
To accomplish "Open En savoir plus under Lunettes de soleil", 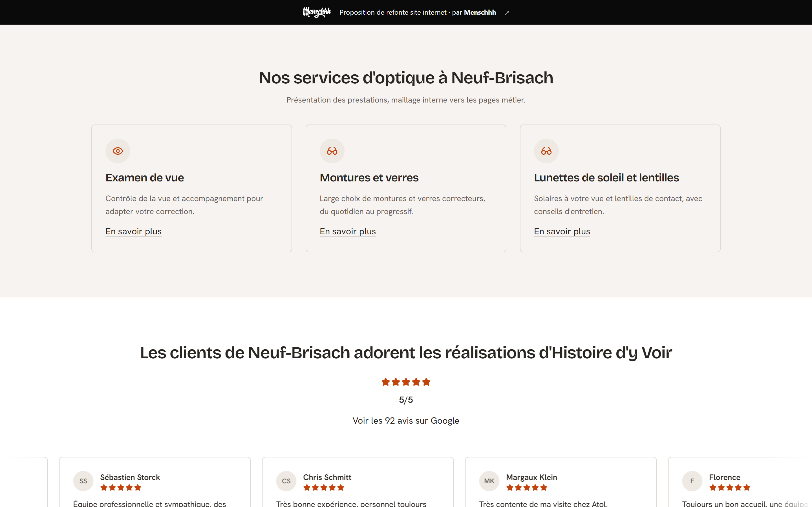I will (562, 231).
